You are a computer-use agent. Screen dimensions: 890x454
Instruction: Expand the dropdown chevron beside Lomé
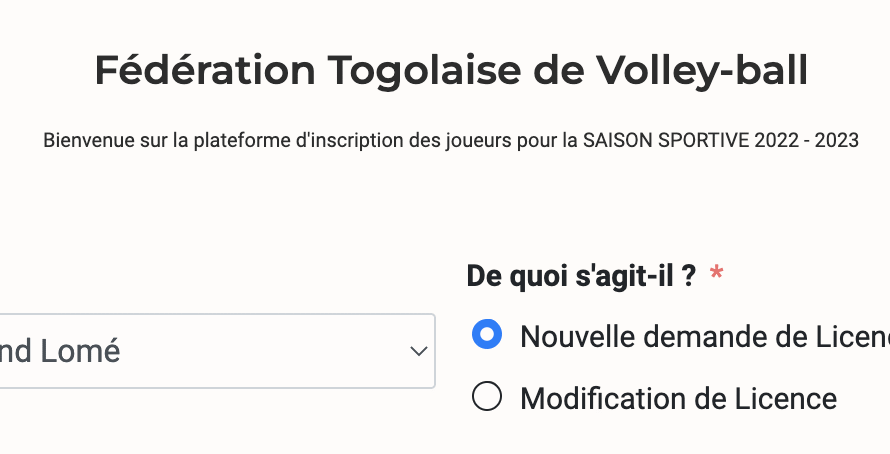pos(419,352)
